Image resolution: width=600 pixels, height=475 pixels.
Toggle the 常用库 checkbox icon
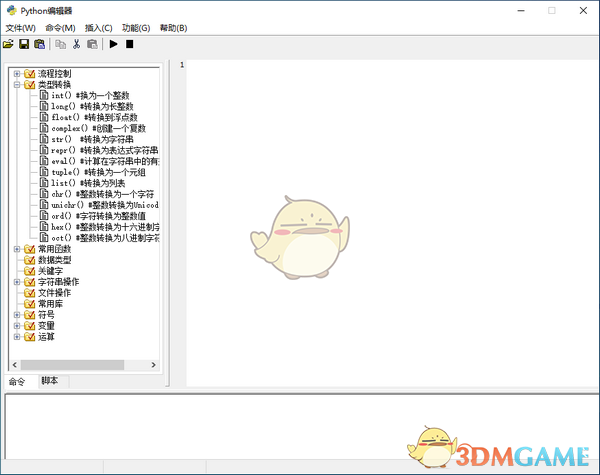[x=29, y=304]
